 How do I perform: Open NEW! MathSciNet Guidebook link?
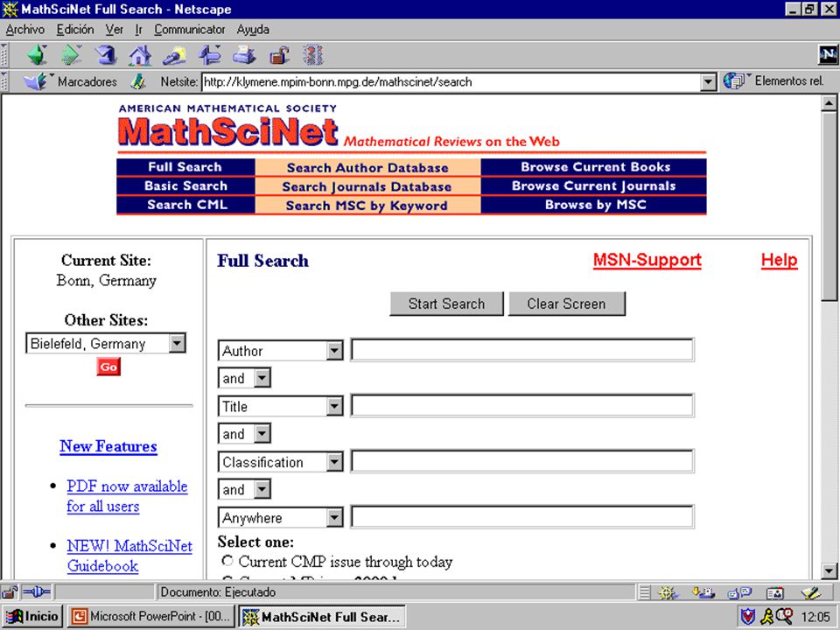pyautogui.click(x=129, y=556)
